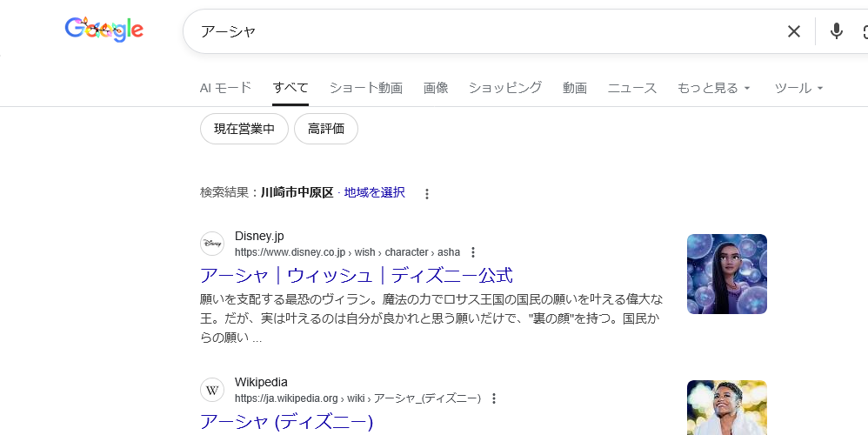Viewport: 868px width, 435px height.
Task: Clear the search box with X icon
Action: 793,31
